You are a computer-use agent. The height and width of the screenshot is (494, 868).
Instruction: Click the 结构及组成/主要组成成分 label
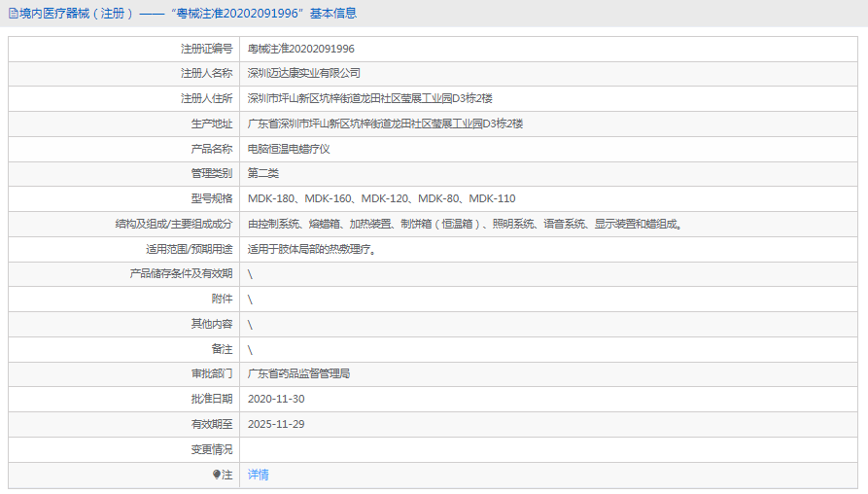point(174,224)
